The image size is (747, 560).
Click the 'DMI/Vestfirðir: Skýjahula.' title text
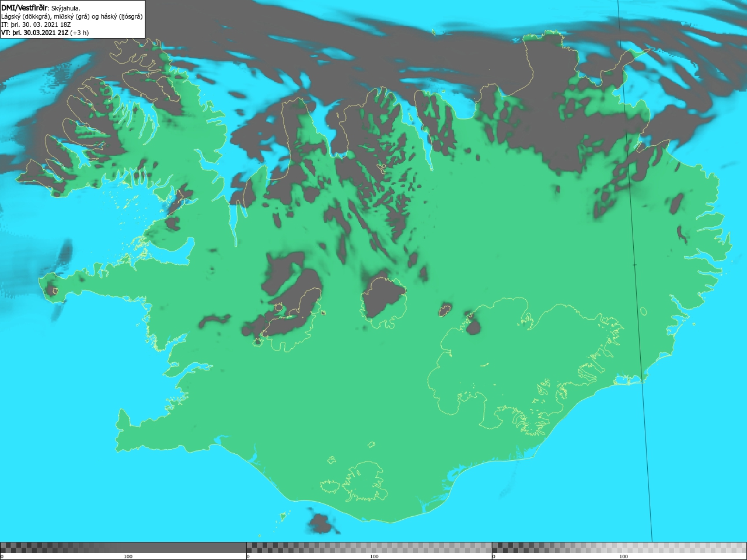[41, 8]
